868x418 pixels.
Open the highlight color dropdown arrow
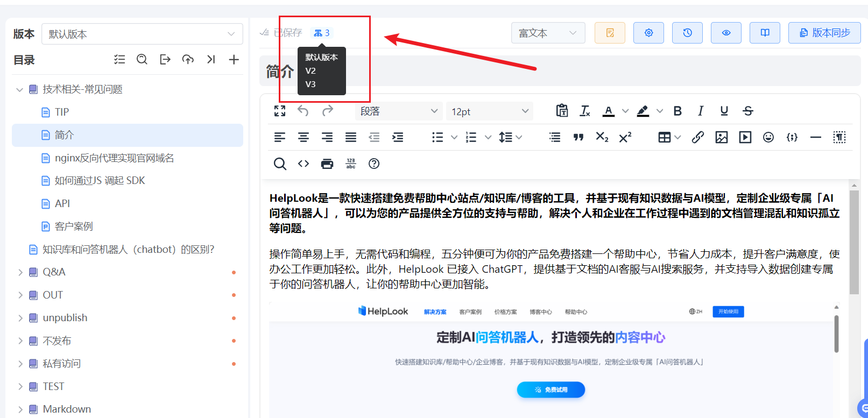pos(660,111)
